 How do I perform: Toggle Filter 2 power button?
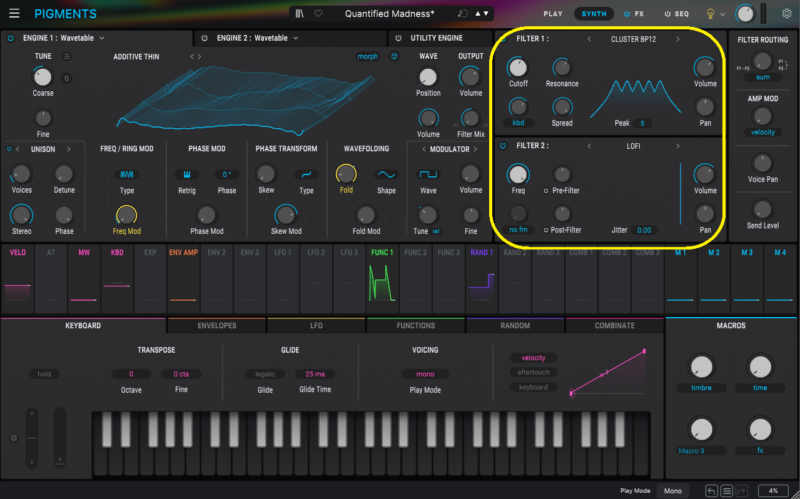(x=503, y=145)
